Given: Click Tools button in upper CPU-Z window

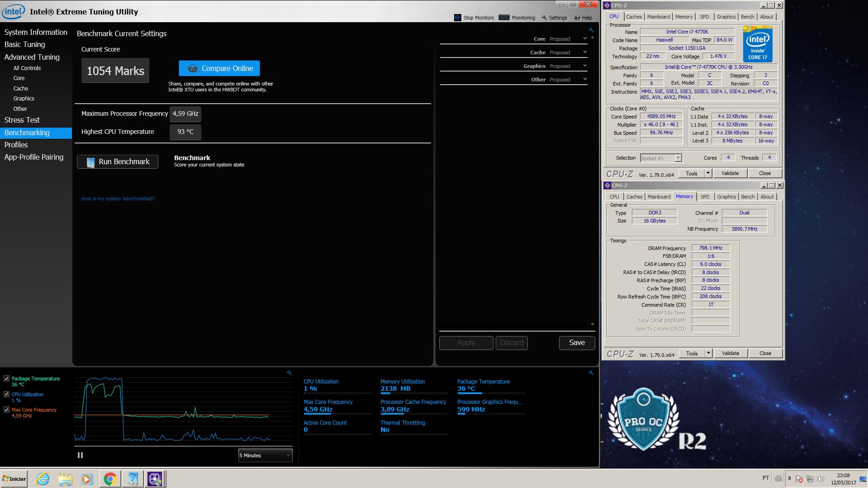Looking at the screenshot, I should click(x=692, y=173).
